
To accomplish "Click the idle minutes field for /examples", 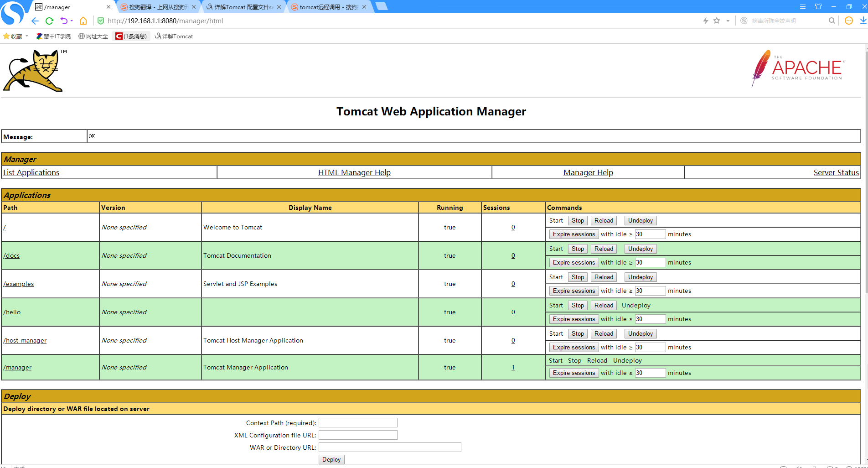I will click(650, 291).
